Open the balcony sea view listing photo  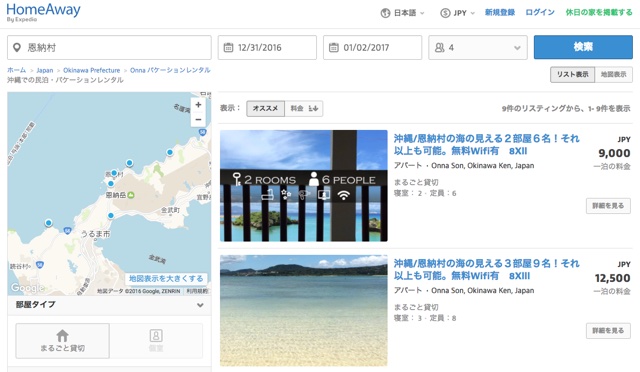pyautogui.click(x=304, y=186)
